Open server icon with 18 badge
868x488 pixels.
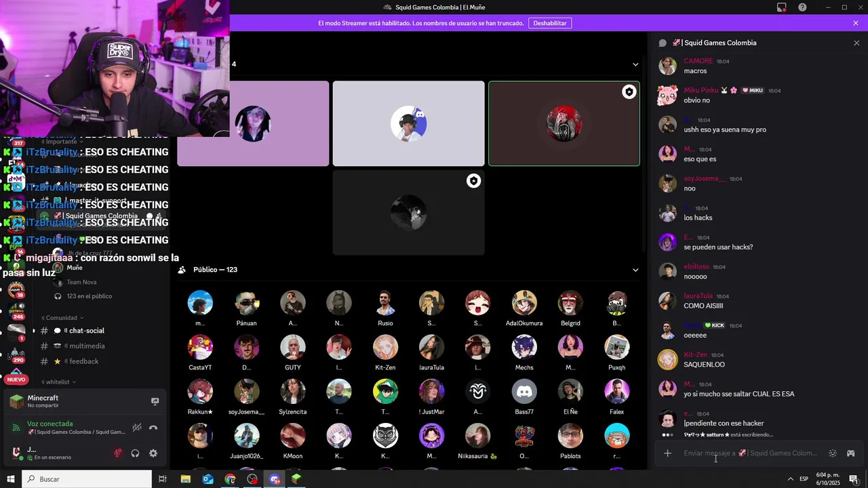pyautogui.click(x=16, y=289)
